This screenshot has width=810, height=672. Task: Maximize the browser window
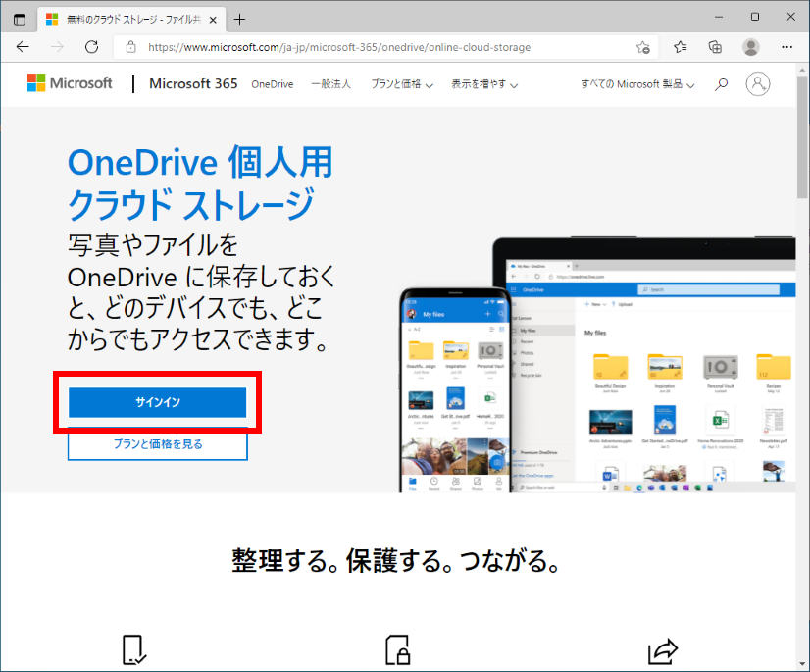(755, 17)
